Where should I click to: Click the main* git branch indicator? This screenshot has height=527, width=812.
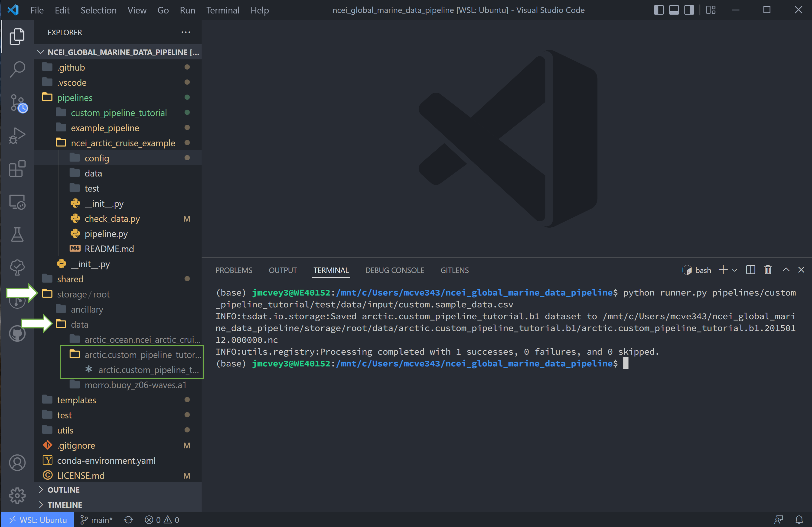pyautogui.click(x=96, y=520)
